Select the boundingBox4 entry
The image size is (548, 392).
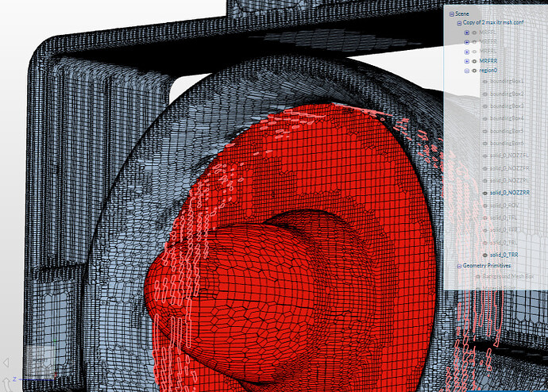point(507,118)
